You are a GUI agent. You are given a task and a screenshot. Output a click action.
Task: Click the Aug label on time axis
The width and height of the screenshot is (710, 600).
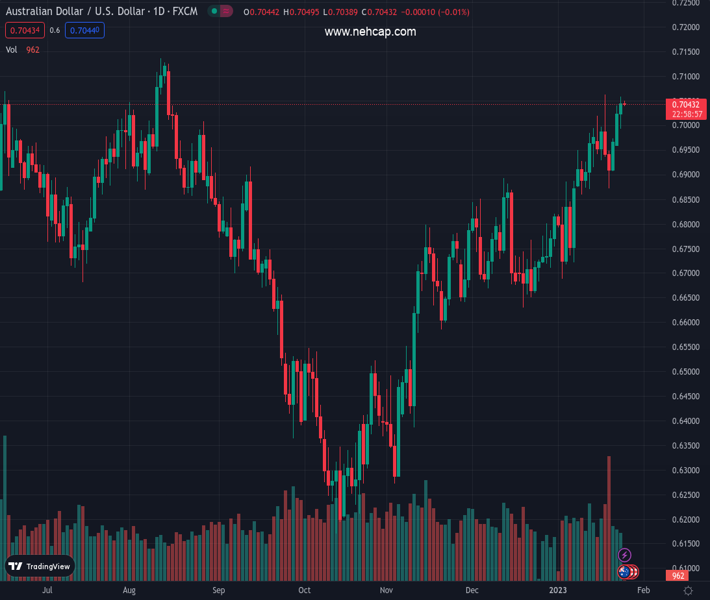tap(129, 591)
